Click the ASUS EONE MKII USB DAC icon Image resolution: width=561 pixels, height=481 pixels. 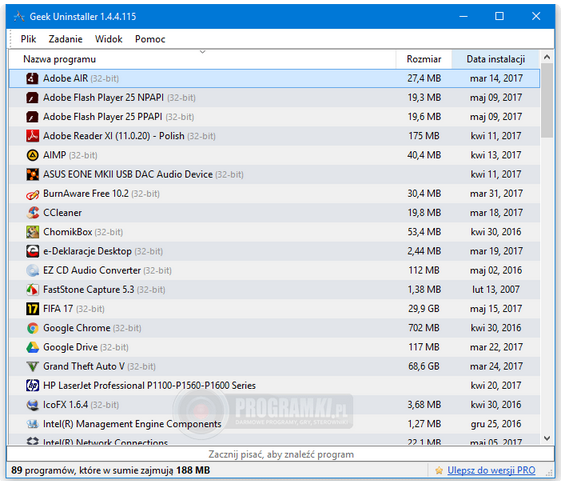pos(32,174)
